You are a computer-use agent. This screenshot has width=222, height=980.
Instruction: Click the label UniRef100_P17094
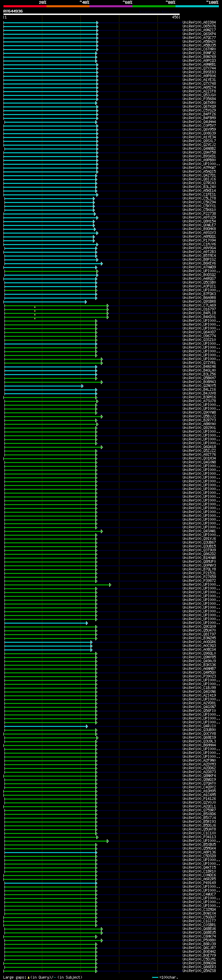199,241
